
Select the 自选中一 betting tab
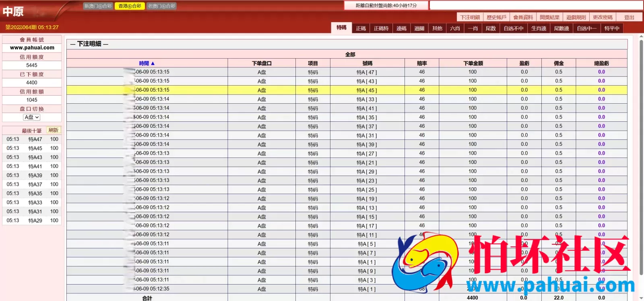click(x=586, y=29)
